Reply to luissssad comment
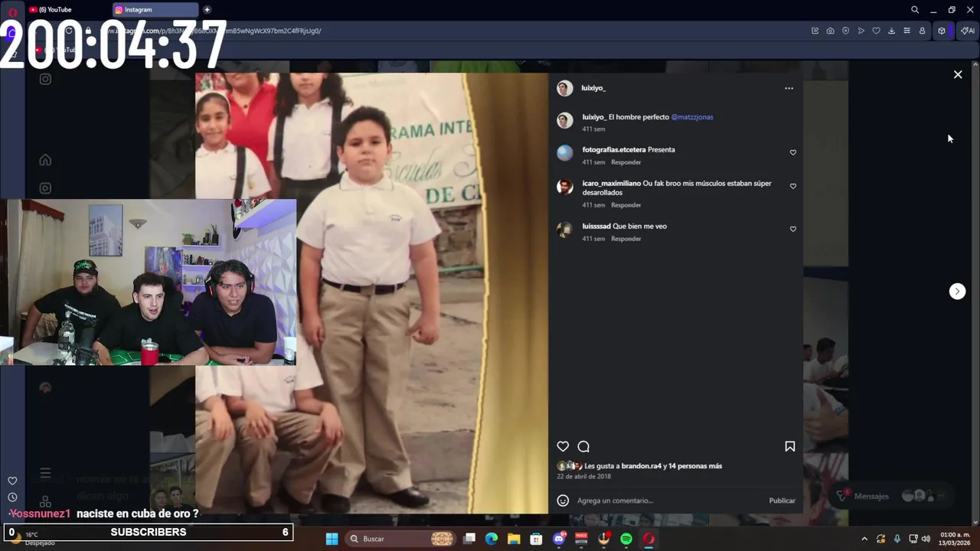 pyautogui.click(x=626, y=239)
